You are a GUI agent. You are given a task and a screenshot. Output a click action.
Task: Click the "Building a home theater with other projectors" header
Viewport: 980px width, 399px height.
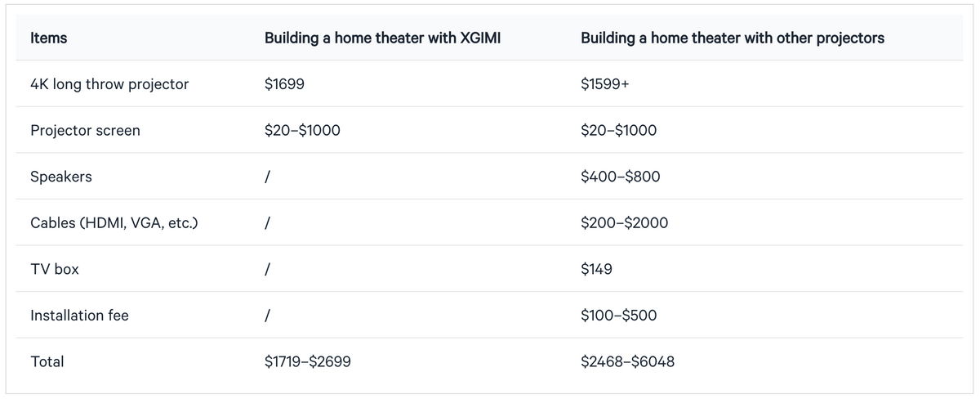(x=732, y=38)
